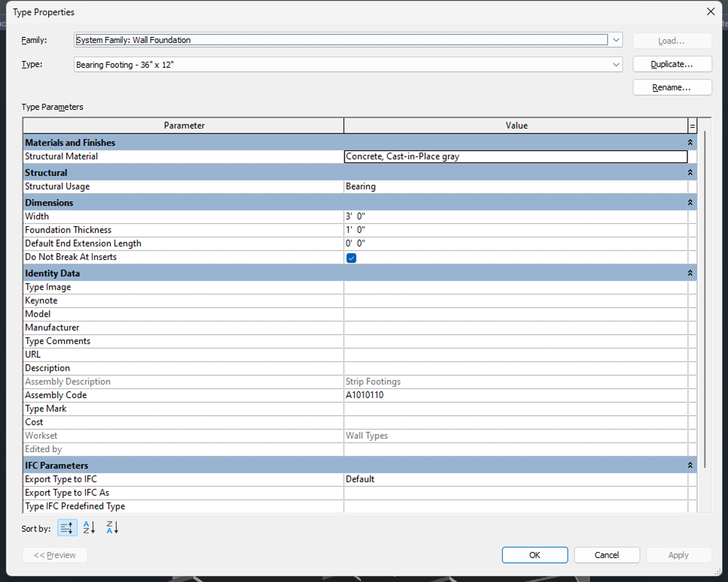Select the Foundation Thickness parameter label
The width and height of the screenshot is (728, 582).
(68, 230)
